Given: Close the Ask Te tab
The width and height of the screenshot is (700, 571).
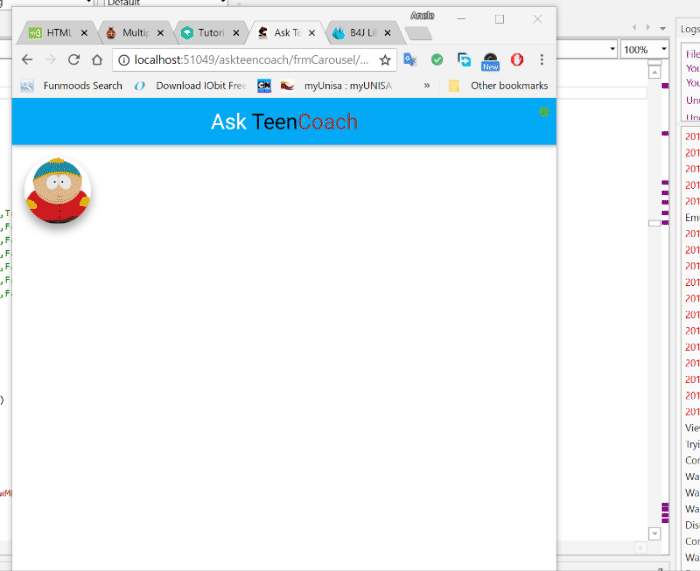Looking at the screenshot, I should click(x=312, y=33).
